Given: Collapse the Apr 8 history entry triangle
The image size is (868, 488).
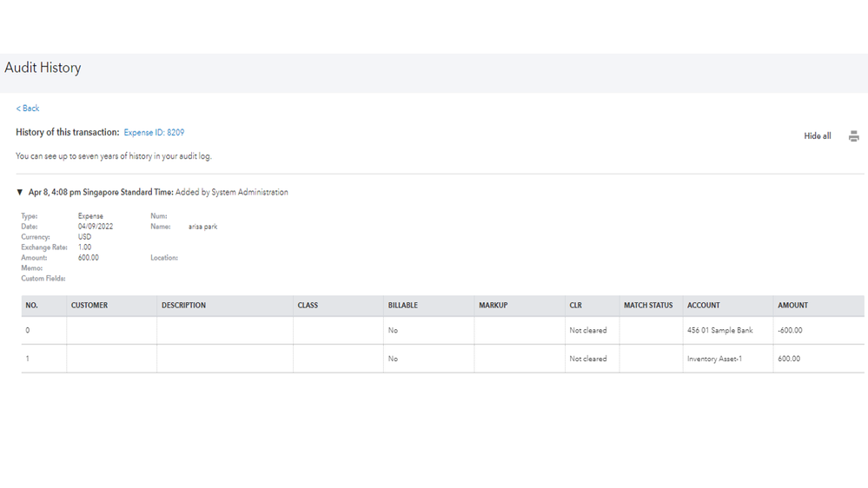Looking at the screenshot, I should (x=20, y=192).
